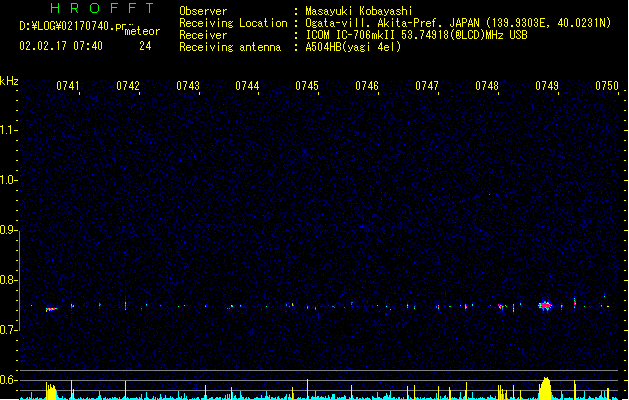This screenshot has width=629, height=400.
Task: Click the large red meteor echo near 0749
Action: tap(545, 306)
